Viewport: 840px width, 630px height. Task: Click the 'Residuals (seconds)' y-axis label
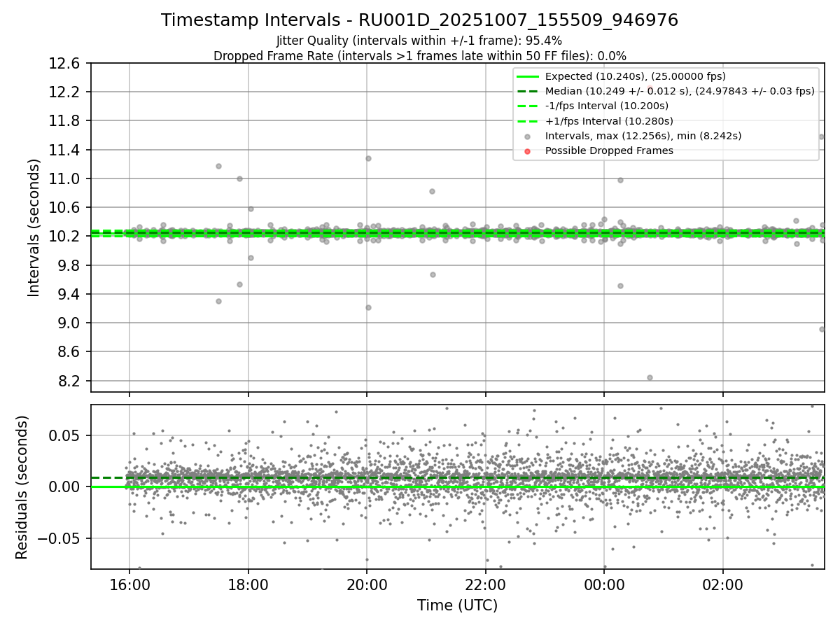(22, 487)
